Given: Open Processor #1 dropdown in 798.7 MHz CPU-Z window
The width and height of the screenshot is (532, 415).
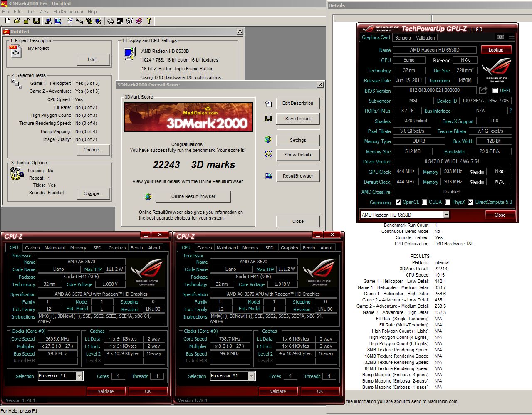Looking at the screenshot, I should [x=251, y=376].
